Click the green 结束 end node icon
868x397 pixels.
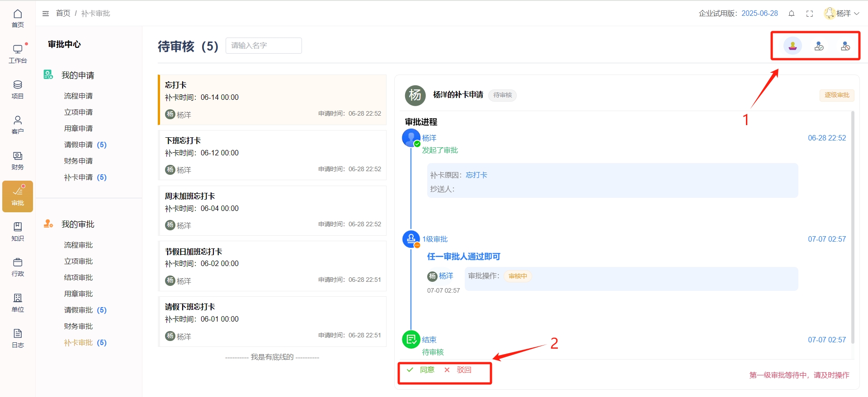click(411, 340)
